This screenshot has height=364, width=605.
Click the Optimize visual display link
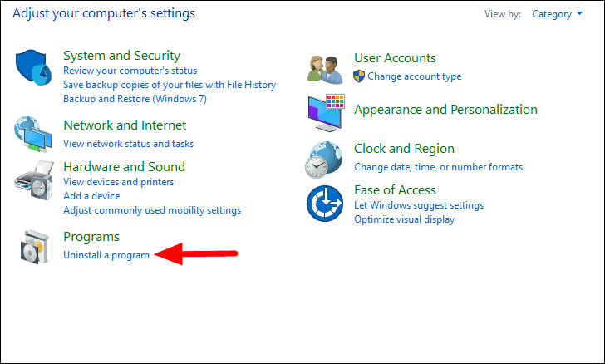coord(405,219)
